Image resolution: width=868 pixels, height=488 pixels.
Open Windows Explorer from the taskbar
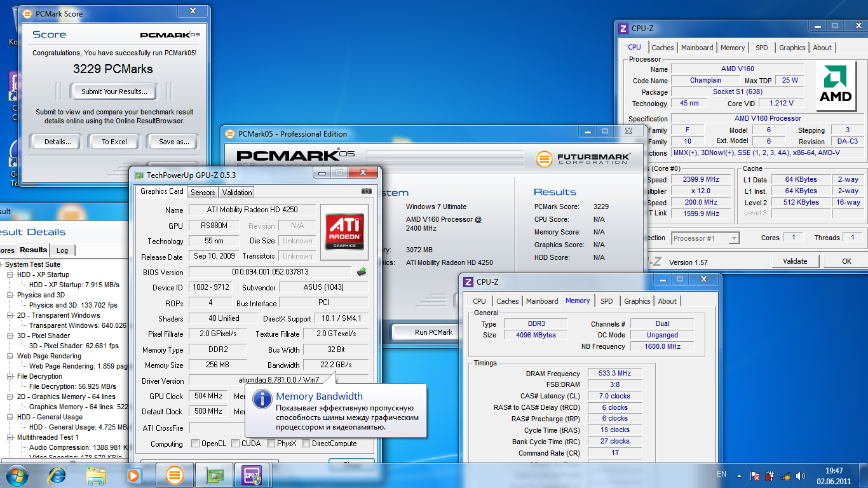pyautogui.click(x=96, y=475)
